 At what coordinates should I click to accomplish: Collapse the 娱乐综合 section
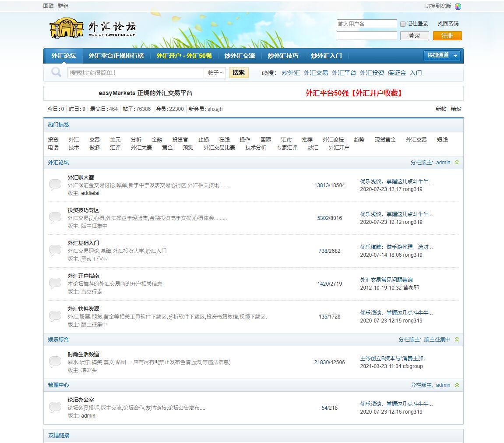457,340
